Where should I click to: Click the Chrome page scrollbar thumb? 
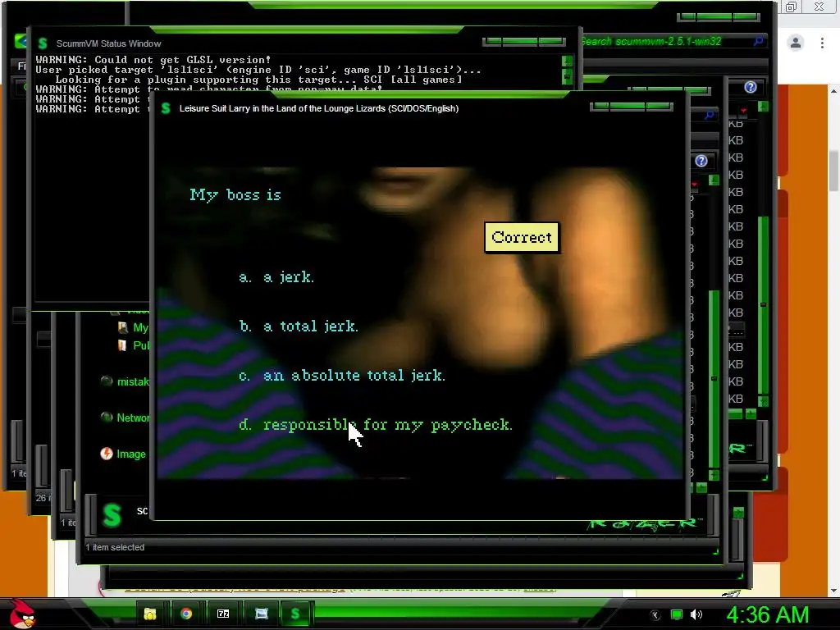pos(833,171)
